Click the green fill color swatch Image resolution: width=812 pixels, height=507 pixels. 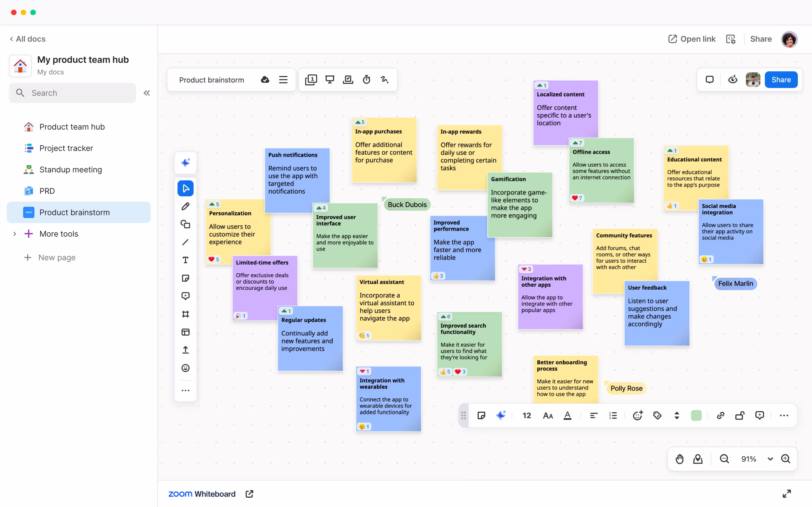coord(696,416)
